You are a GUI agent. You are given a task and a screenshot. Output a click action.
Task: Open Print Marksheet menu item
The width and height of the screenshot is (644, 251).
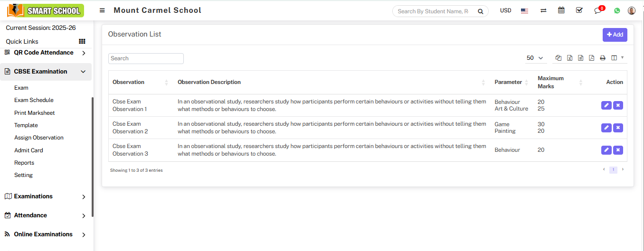coord(35,113)
